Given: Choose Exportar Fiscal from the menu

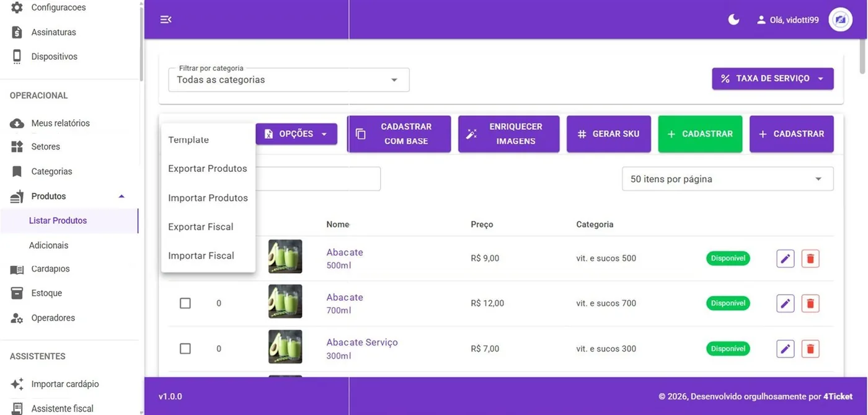Looking at the screenshot, I should click(208, 226).
